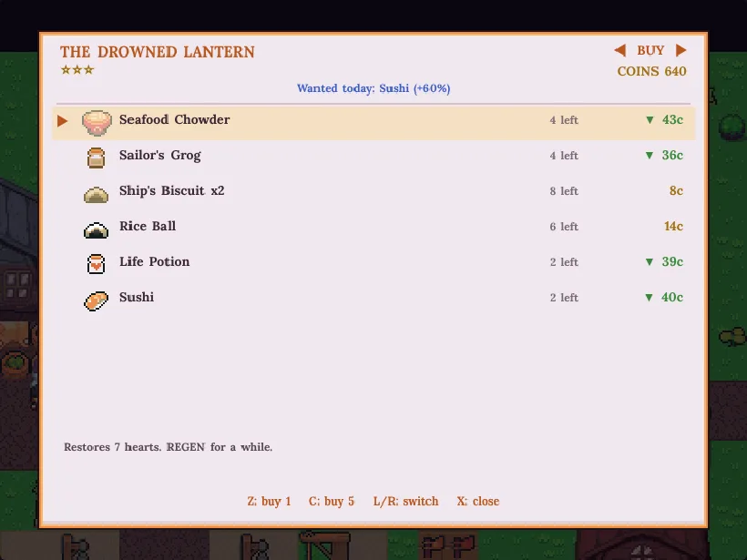
Task: Click the green price-drop arrow for Sailor's Grog
Action: pos(649,155)
